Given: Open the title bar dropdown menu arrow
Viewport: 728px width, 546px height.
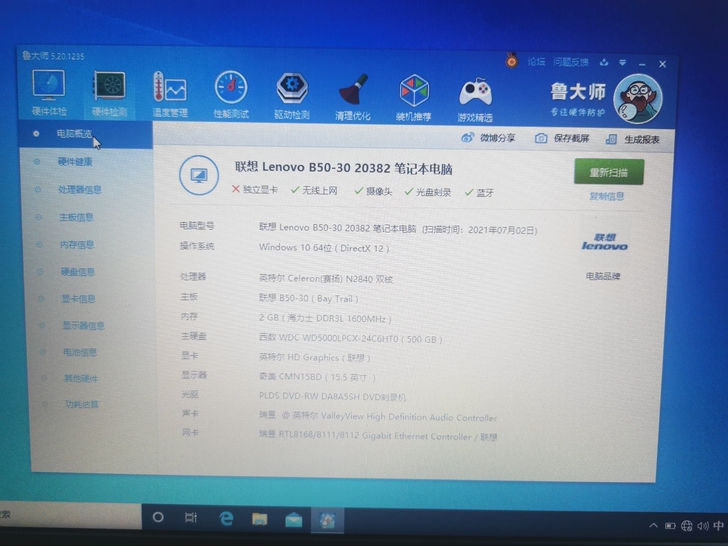Looking at the screenshot, I should [623, 63].
